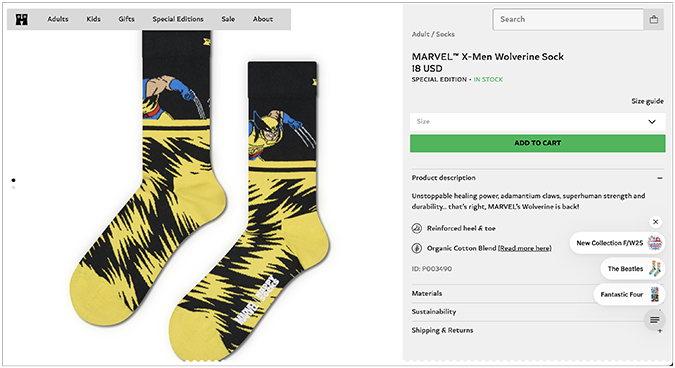Expand the Shipping & Returns section

point(537,330)
